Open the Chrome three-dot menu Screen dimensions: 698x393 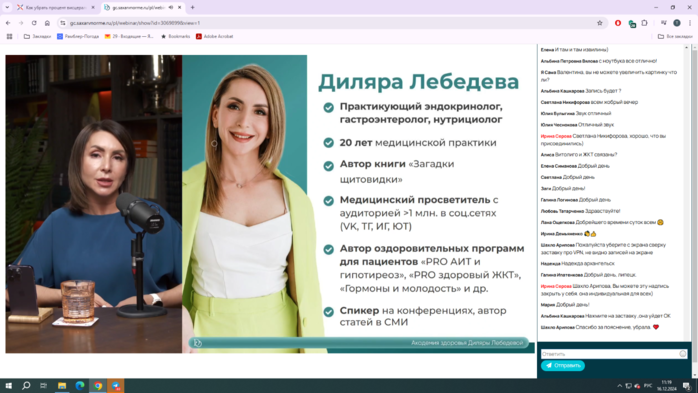[x=690, y=23]
